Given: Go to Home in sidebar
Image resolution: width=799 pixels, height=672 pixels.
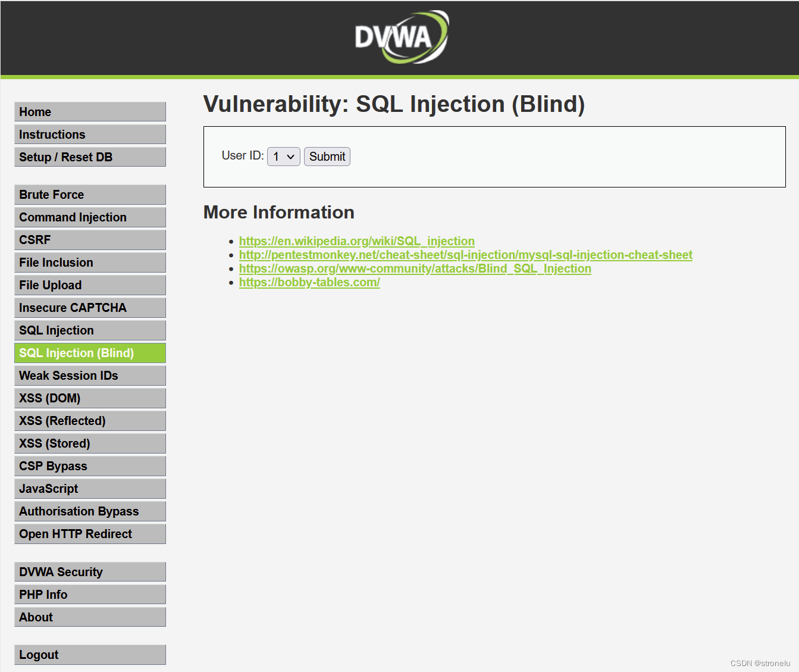Looking at the screenshot, I should point(90,112).
